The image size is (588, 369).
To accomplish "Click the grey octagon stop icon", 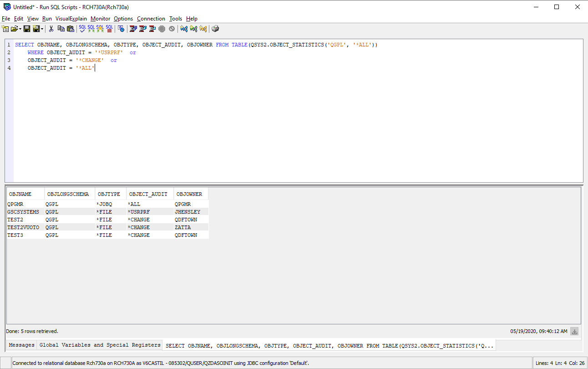I will 162,29.
